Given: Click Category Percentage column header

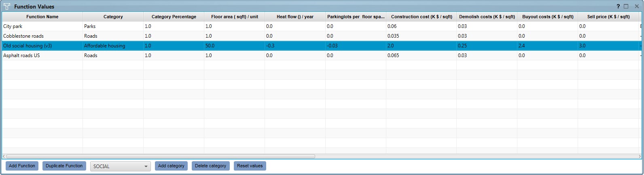Looking at the screenshot, I should tap(174, 17).
